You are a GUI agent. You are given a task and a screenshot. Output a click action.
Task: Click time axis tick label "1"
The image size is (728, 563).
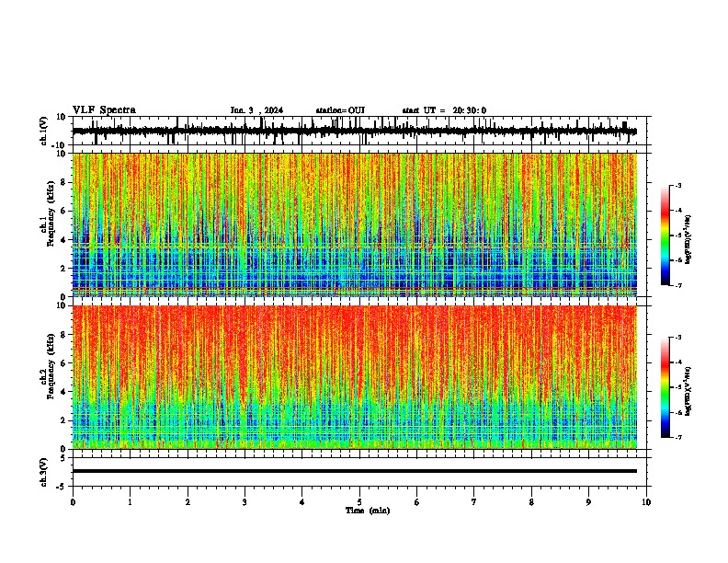(130, 502)
